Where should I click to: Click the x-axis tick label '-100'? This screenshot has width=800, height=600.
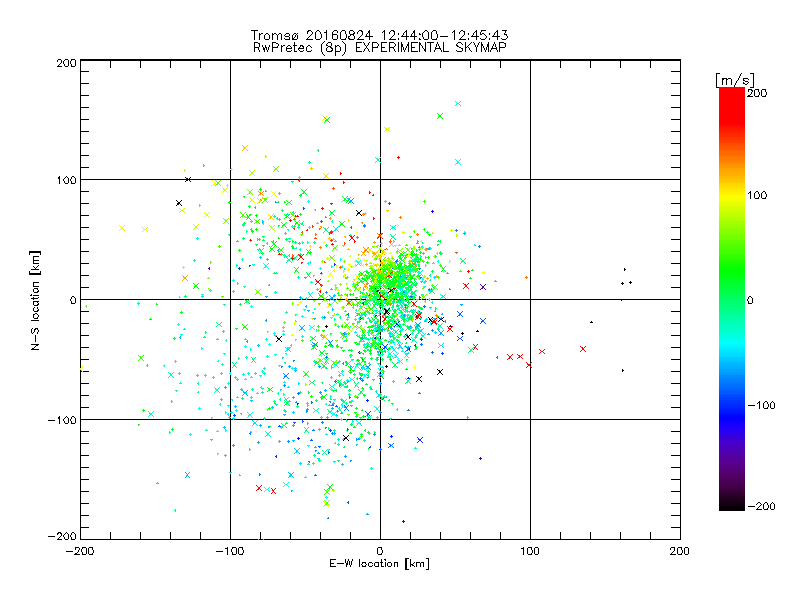point(230,551)
